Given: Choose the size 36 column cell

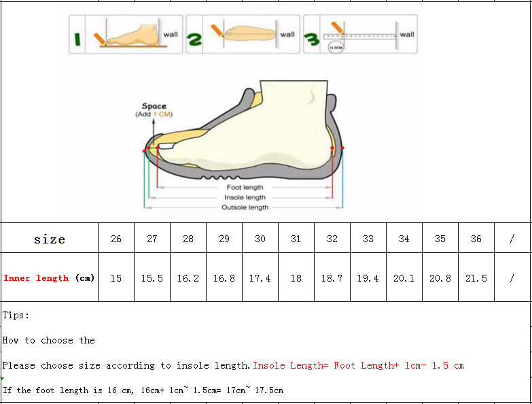Looking at the screenshot, I should click(x=476, y=239).
